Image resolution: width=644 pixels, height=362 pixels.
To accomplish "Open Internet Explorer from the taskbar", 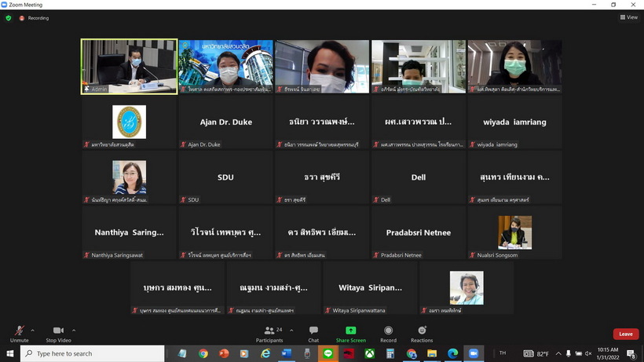I will coord(265,353).
